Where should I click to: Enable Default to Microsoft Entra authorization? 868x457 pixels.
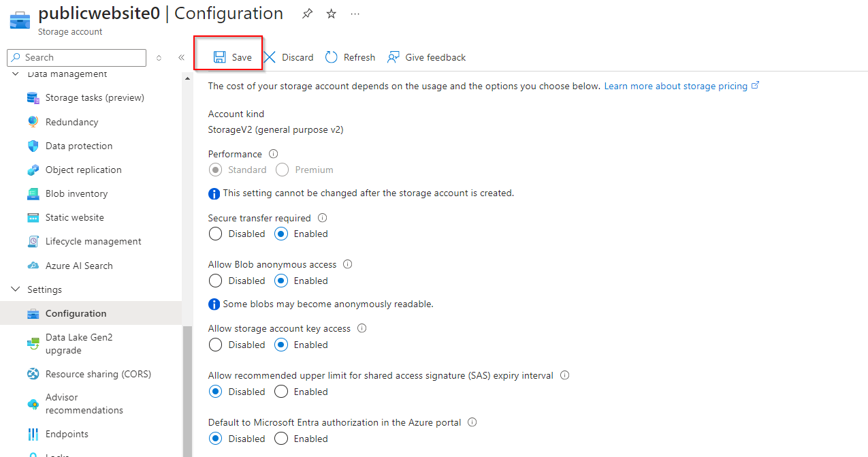click(281, 439)
